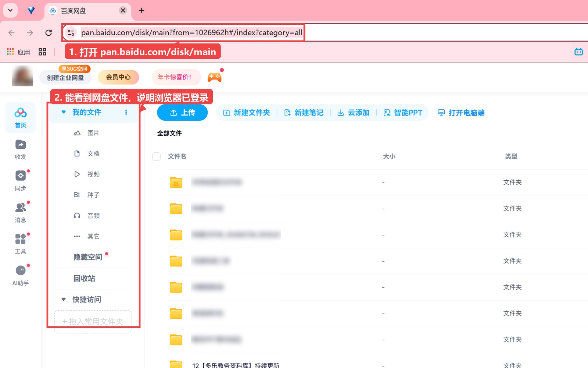Open 会员中心 member center
This screenshot has width=588, height=368.
(118, 77)
